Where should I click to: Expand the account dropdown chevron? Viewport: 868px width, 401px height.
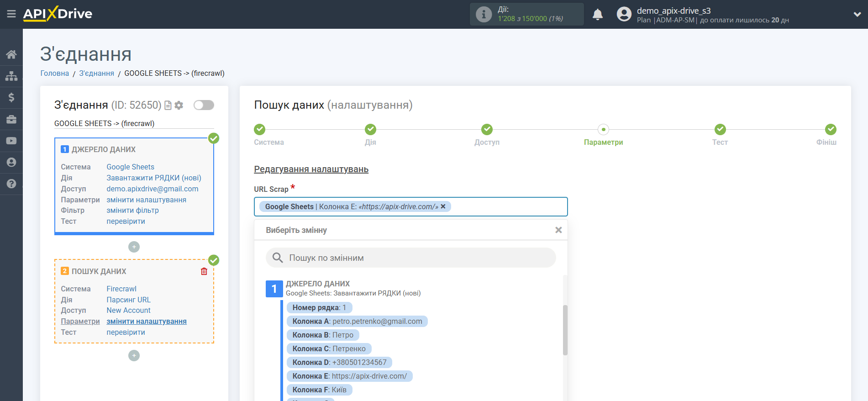click(857, 15)
